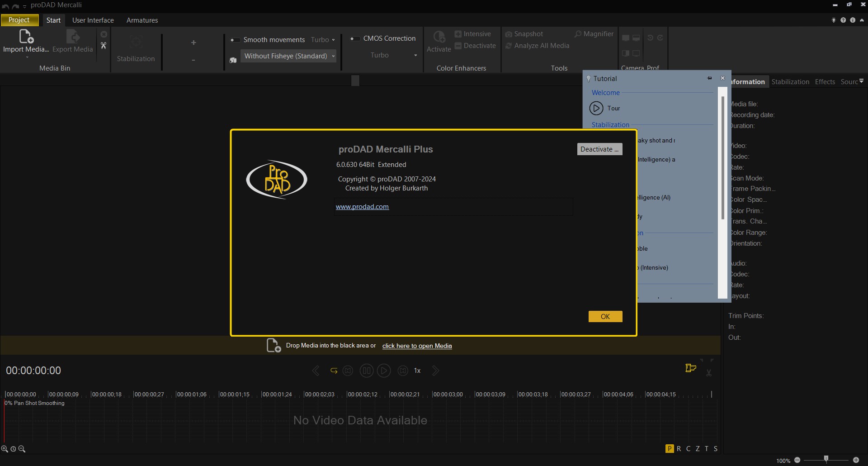
Task: Open the Effects tab in right panel
Action: click(x=825, y=82)
